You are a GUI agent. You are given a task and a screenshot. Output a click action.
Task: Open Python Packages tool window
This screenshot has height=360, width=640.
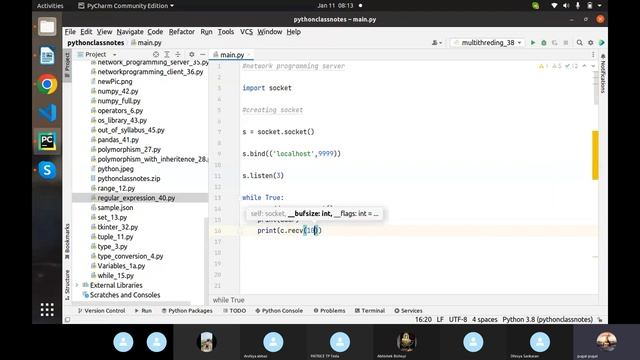[187, 311]
